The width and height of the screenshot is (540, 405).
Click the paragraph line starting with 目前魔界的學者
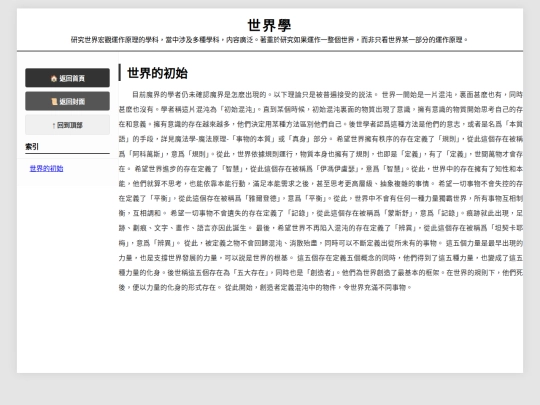(327, 95)
